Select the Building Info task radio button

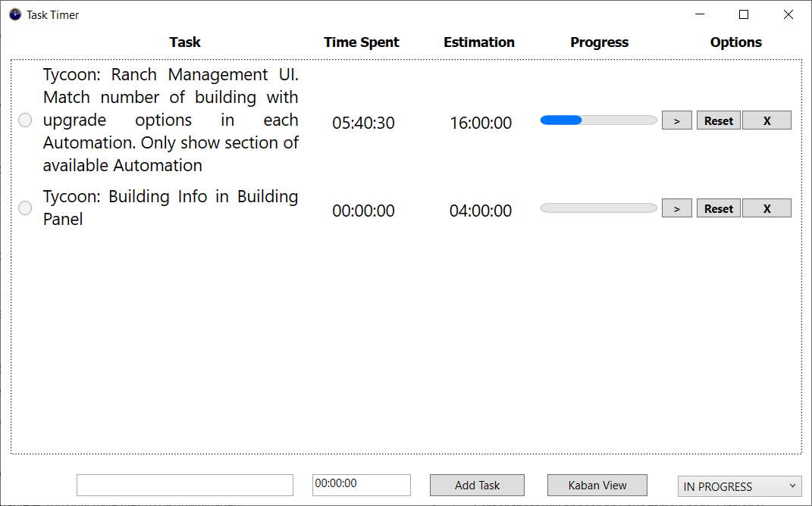pos(24,208)
